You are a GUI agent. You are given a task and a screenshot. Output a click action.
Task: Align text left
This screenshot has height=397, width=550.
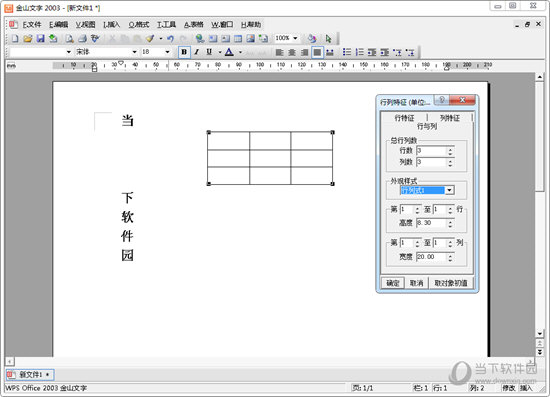[x=279, y=52]
